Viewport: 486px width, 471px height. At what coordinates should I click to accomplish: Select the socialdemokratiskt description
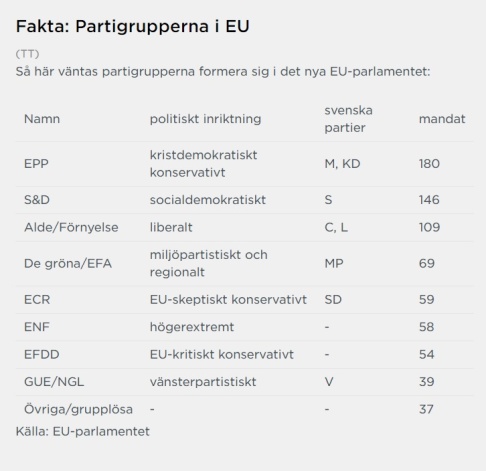point(208,200)
